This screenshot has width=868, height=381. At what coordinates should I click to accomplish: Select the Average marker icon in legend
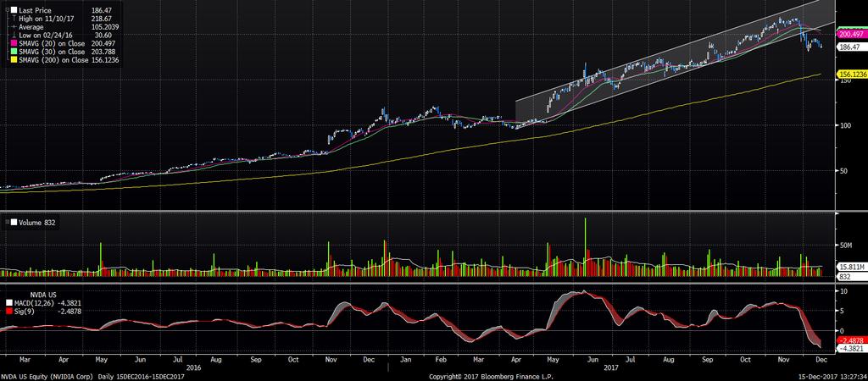[x=14, y=26]
